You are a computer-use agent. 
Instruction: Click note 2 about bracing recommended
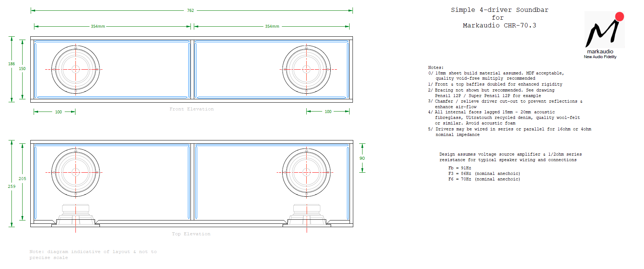[491, 93]
